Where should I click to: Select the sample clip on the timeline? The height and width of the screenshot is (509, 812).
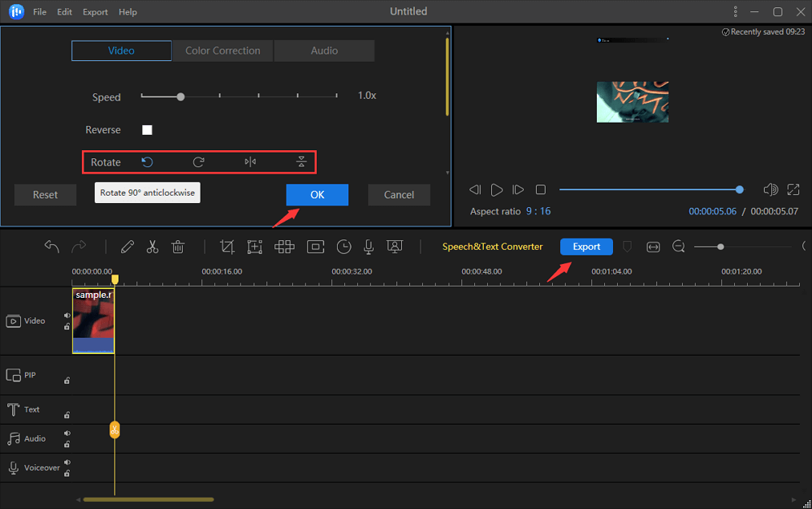[x=93, y=321]
